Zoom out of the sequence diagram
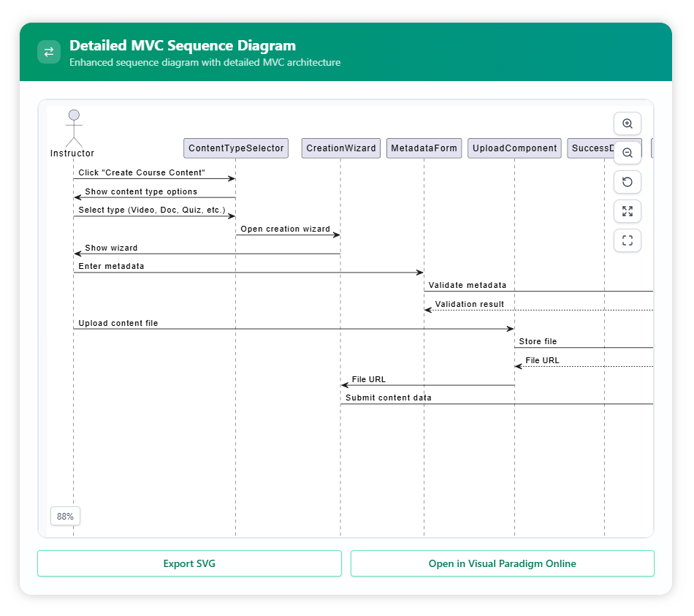Image resolution: width=694 pixels, height=616 pixels. pos(627,153)
